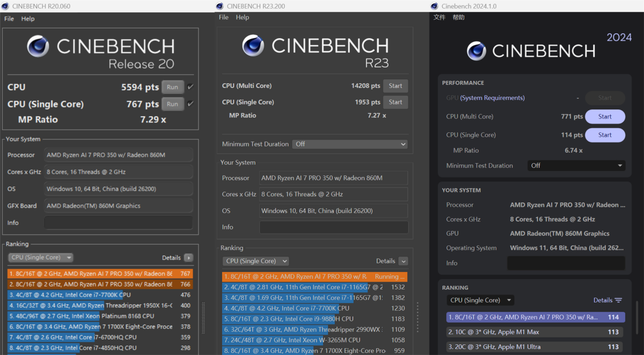
Task: Run the CPU (Single Core) test in R20
Action: 173,104
